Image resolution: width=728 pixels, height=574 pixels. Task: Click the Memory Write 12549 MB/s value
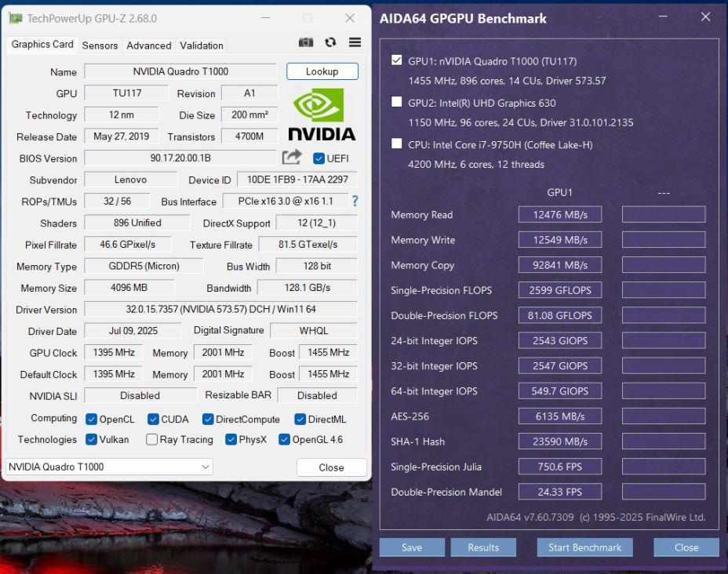[x=560, y=240]
